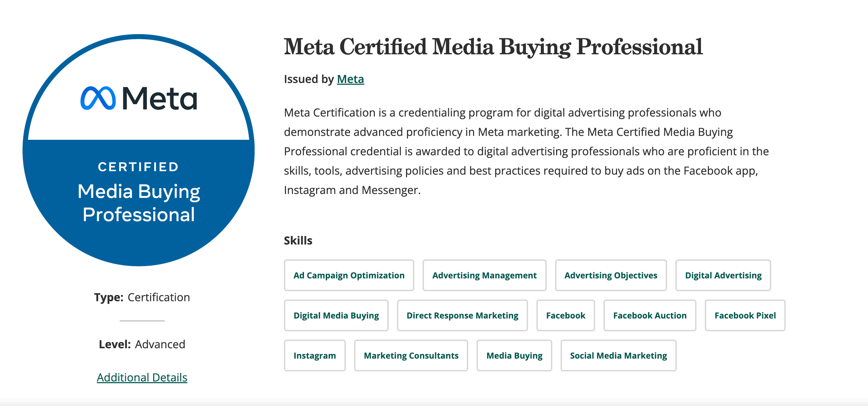Open the Facebook Auction skill tag
This screenshot has width=868, height=406.
point(650,315)
